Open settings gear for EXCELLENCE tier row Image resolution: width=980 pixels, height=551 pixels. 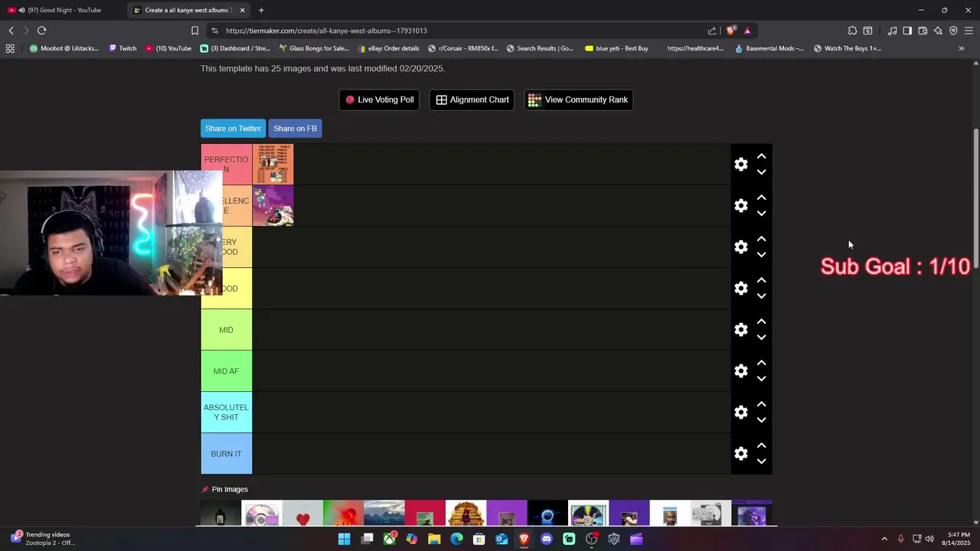click(x=741, y=206)
